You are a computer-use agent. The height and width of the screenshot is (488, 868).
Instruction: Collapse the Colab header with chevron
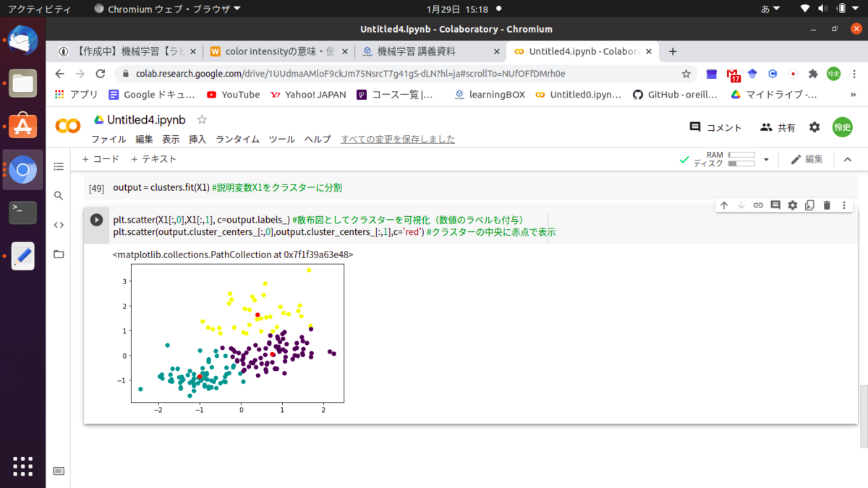click(848, 160)
